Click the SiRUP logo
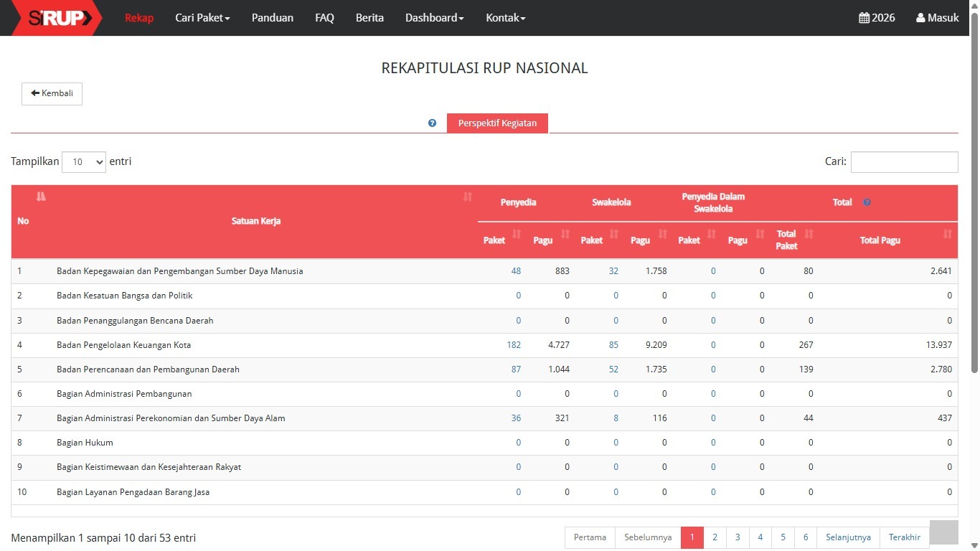 56,18
